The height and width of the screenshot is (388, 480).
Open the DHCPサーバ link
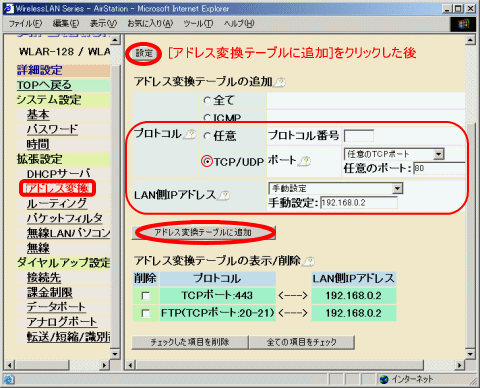pyautogui.click(x=59, y=174)
